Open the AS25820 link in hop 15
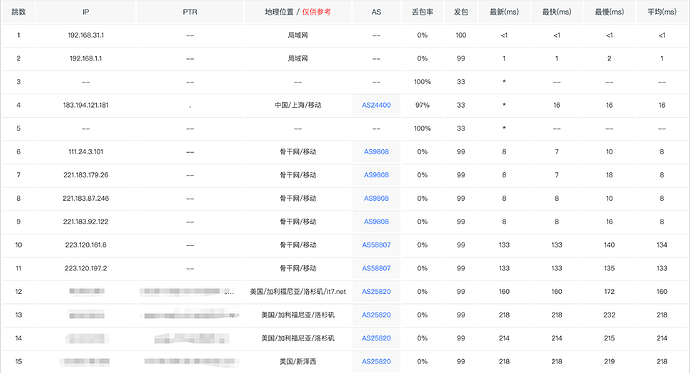 tap(376, 362)
